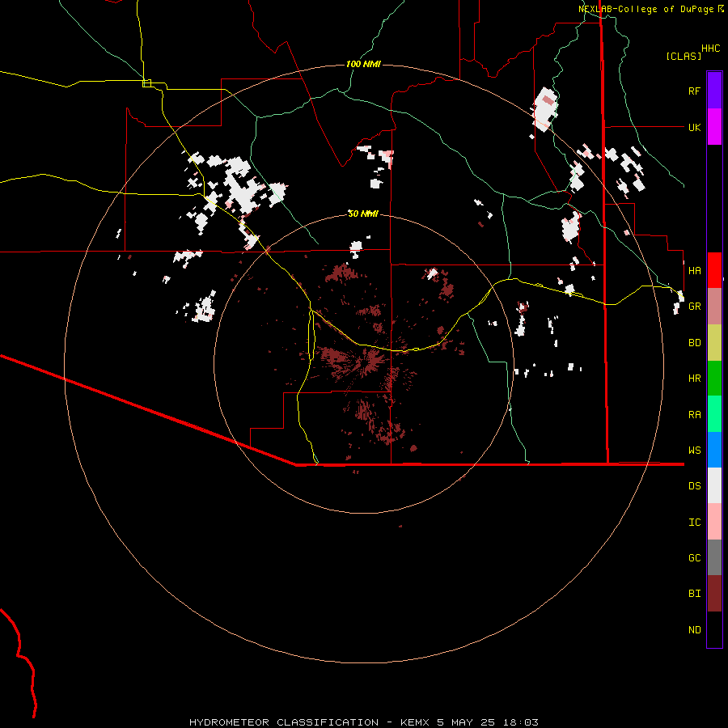Click the WS blue legend swatch
The width and height of the screenshot is (728, 728).
tap(714, 450)
